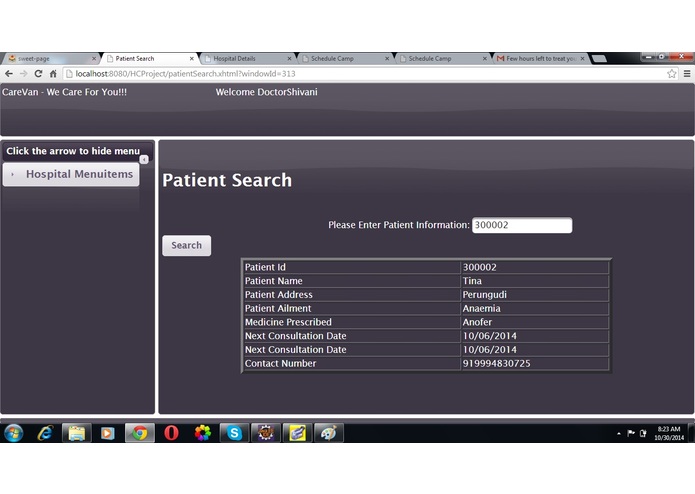Image resolution: width=695 pixels, height=494 pixels.
Task: Open the Paint palette taskbar icon
Action: pyautogui.click(x=328, y=433)
